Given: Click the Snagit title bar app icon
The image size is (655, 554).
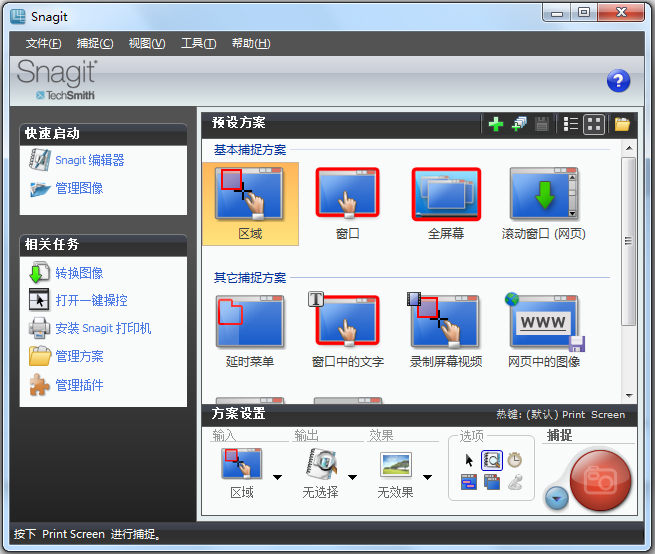Looking at the screenshot, I should [18, 17].
